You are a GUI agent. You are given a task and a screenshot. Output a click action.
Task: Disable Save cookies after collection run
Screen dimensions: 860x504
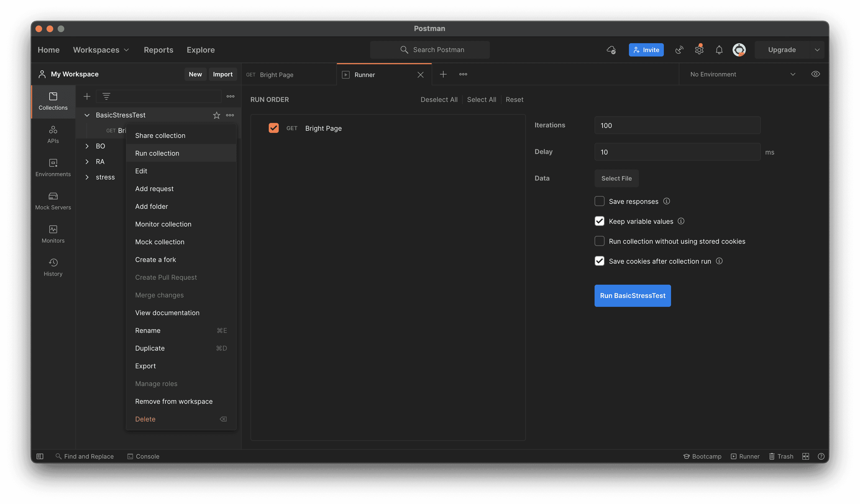click(599, 261)
